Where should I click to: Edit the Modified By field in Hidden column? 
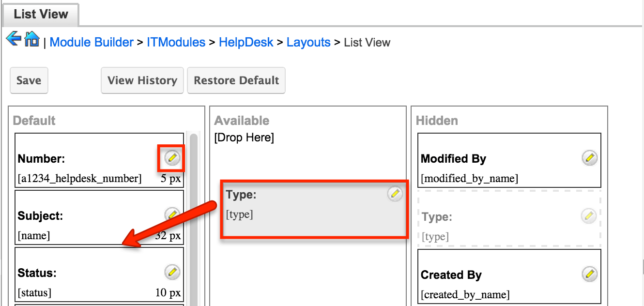coord(589,158)
